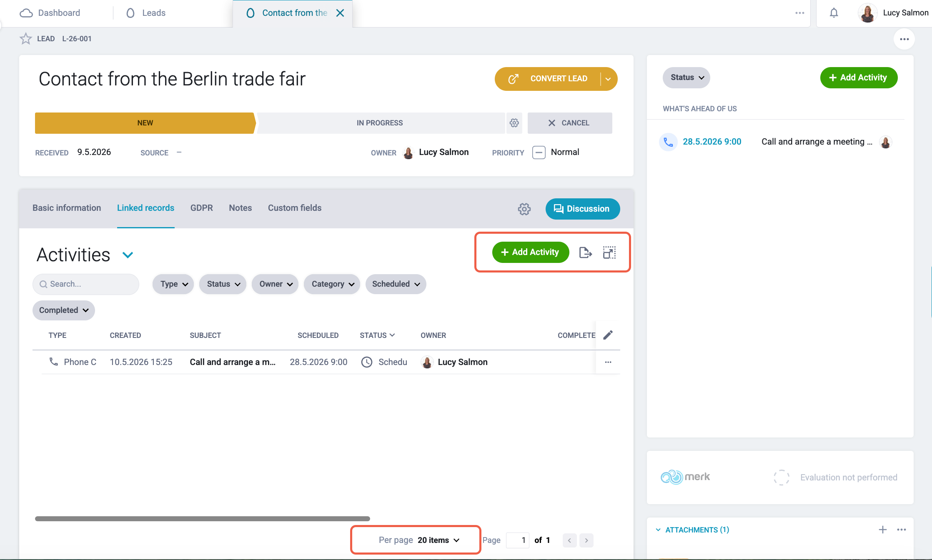Focus the activities Search field
This screenshot has width=932, height=560.
[x=86, y=284]
